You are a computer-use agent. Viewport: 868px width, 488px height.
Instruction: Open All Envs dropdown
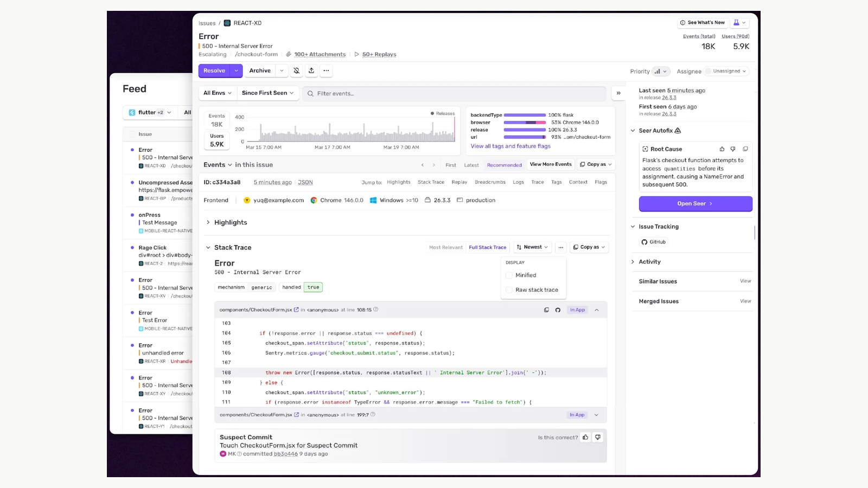tap(218, 93)
